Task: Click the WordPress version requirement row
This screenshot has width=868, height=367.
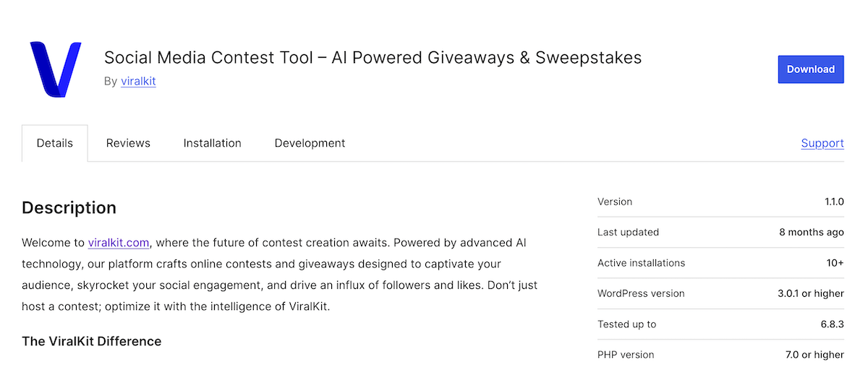Action: click(720, 293)
